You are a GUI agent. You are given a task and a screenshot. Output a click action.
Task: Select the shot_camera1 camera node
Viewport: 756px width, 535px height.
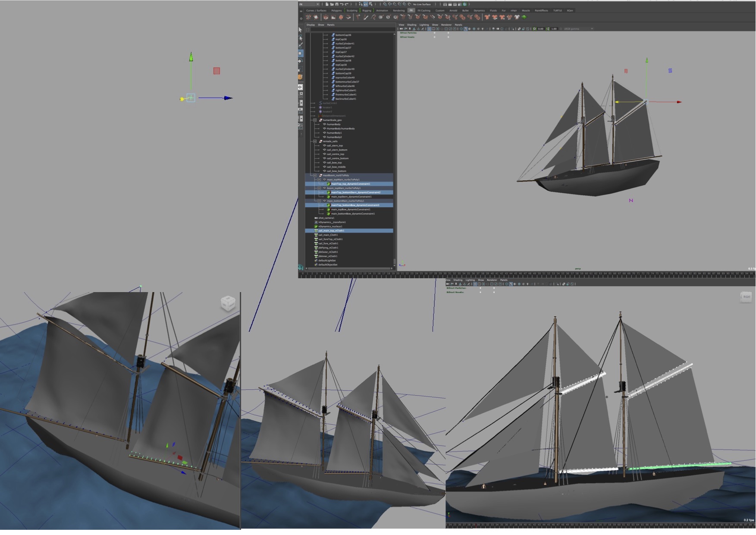[x=326, y=218]
